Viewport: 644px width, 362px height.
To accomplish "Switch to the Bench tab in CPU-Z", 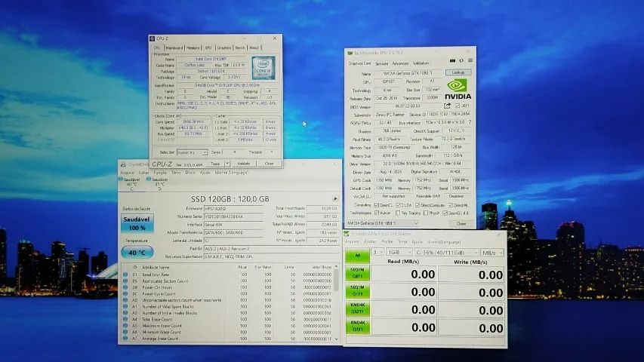I will [x=240, y=48].
